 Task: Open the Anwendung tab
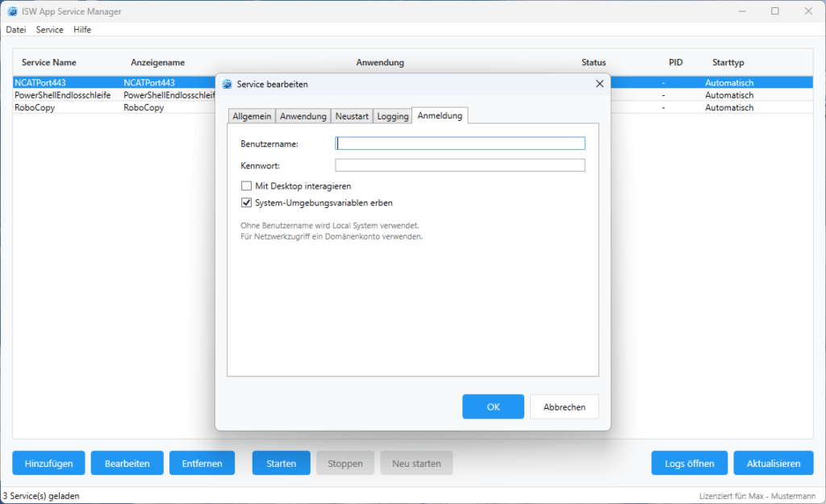click(x=303, y=115)
